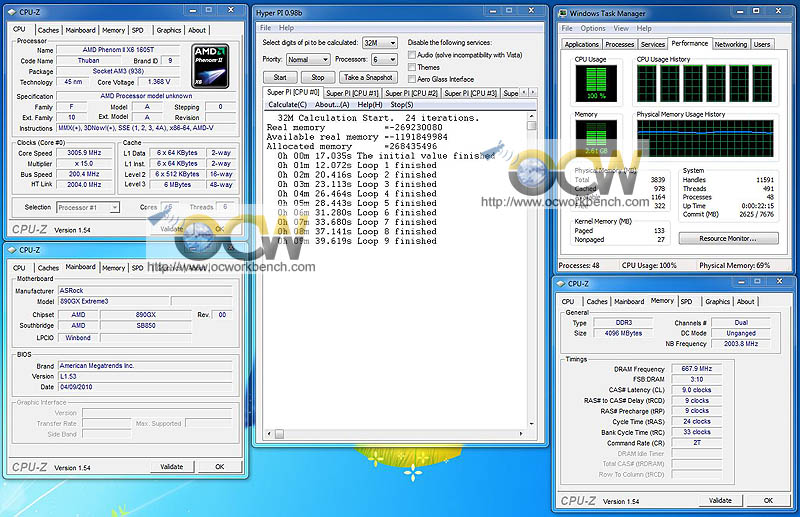The width and height of the screenshot is (800, 517).
Task: Open Task Manager Applications tab
Action: (x=582, y=44)
